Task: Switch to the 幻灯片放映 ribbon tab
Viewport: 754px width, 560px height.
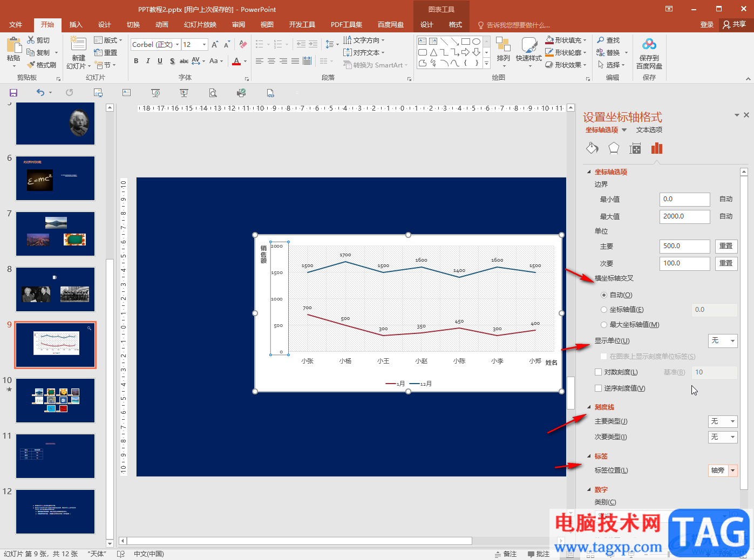Action: [200, 25]
